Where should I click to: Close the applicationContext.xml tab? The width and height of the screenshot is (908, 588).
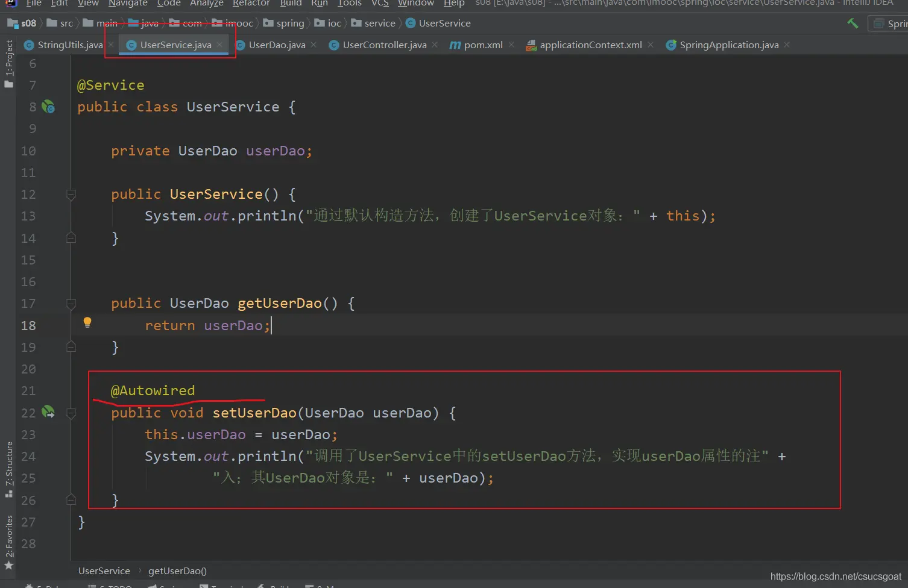coord(651,45)
